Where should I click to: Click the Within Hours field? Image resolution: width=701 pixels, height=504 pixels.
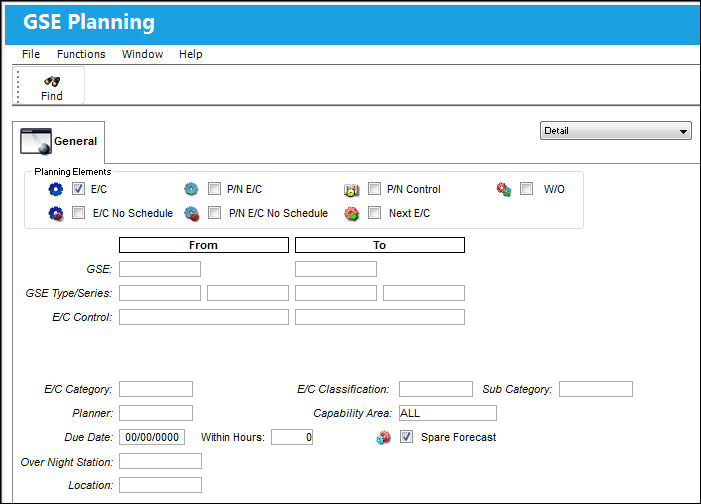pyautogui.click(x=292, y=437)
